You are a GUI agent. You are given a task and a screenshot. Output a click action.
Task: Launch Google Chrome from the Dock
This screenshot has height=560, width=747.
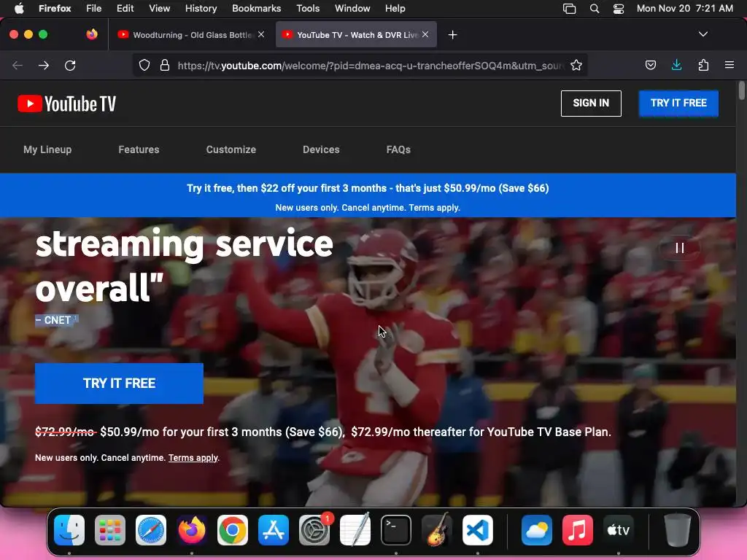(233, 530)
